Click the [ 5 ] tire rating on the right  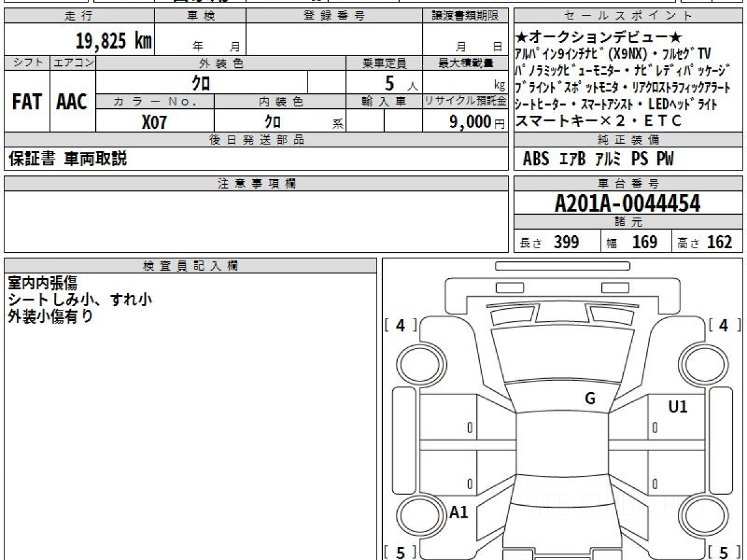(x=724, y=552)
